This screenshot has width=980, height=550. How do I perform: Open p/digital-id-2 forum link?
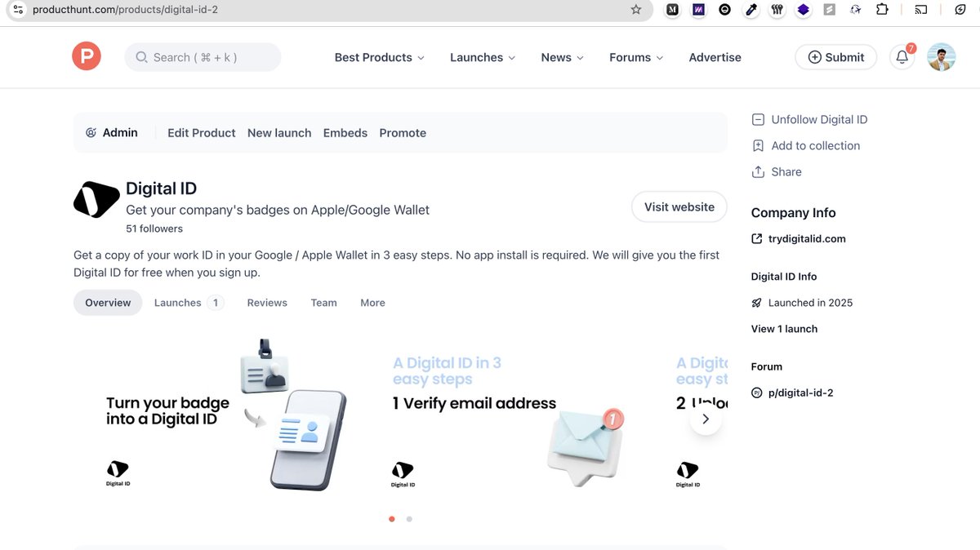[x=792, y=393]
